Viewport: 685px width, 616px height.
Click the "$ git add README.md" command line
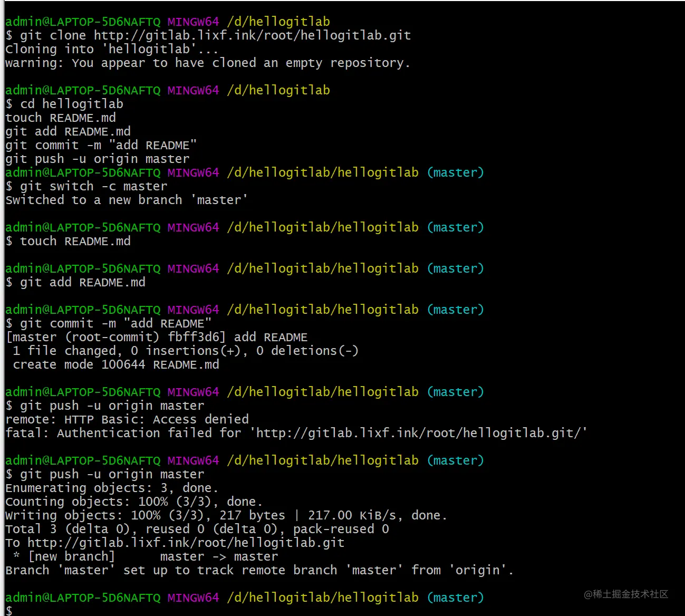(x=75, y=282)
